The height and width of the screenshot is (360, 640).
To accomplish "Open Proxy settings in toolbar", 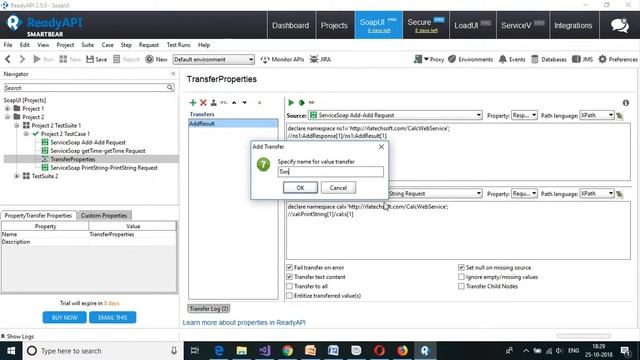I will (429, 59).
